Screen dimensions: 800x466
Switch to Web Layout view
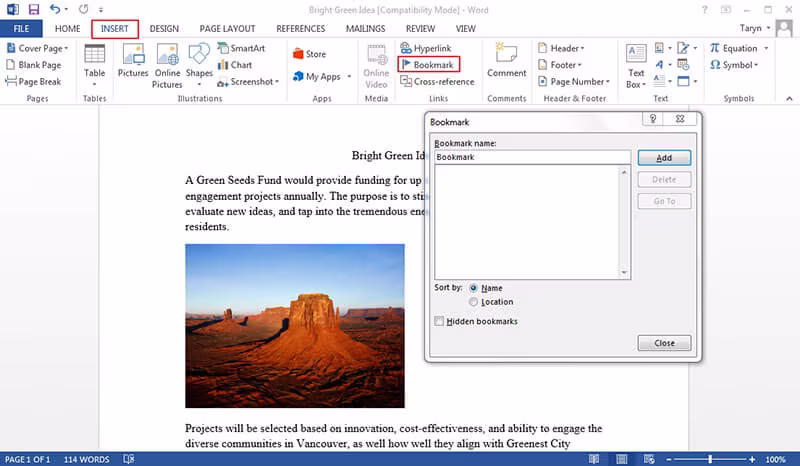[x=649, y=459]
